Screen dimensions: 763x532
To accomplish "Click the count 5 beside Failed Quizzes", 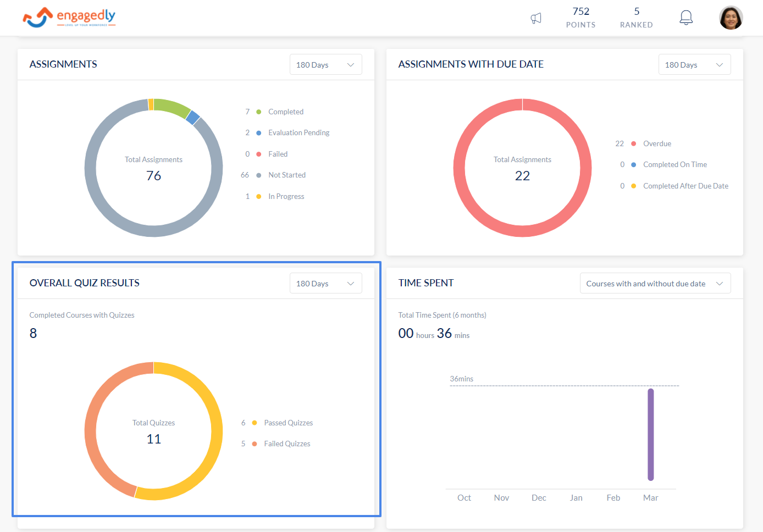I will click(x=243, y=444).
